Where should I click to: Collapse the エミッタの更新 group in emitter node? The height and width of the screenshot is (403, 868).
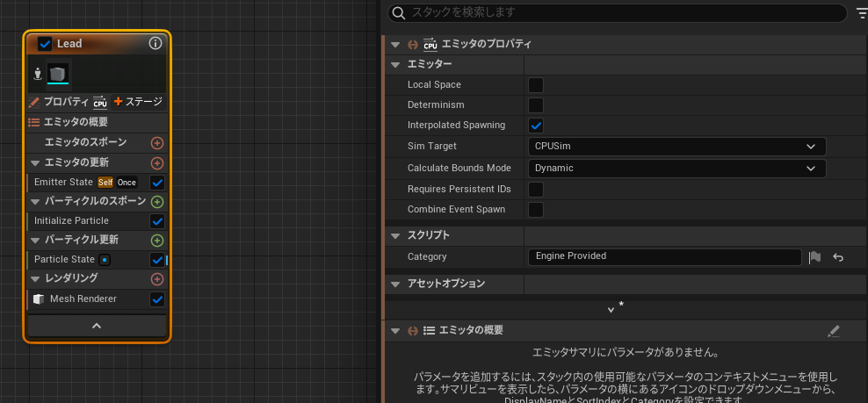35,162
